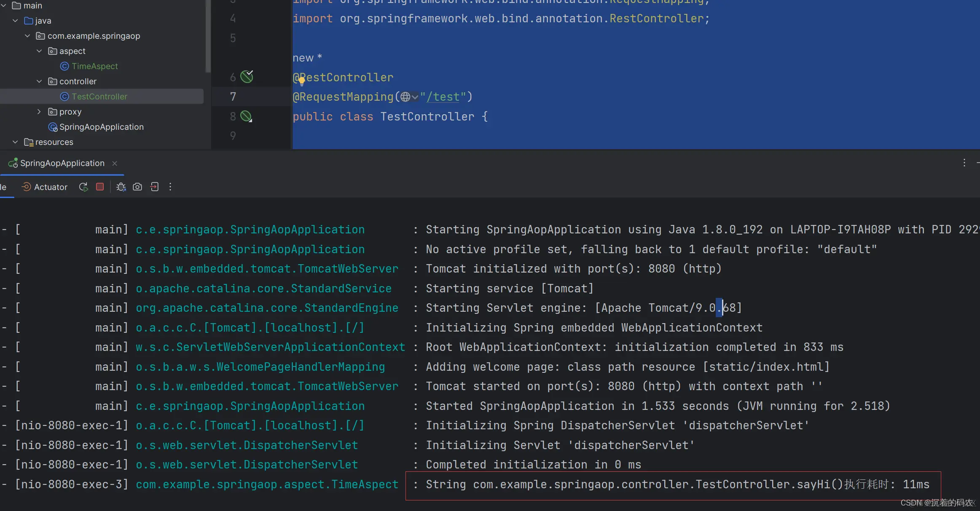
Task: Open the URL globe dropdown in @RequestMapping
Action: 409,97
